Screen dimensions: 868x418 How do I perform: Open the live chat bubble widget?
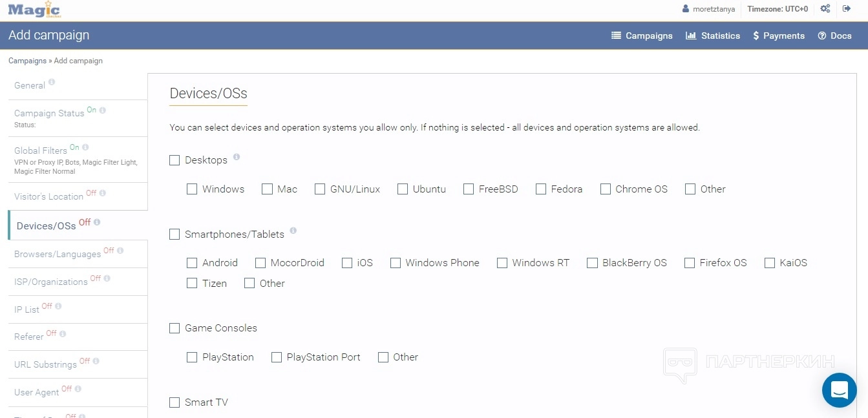(839, 390)
